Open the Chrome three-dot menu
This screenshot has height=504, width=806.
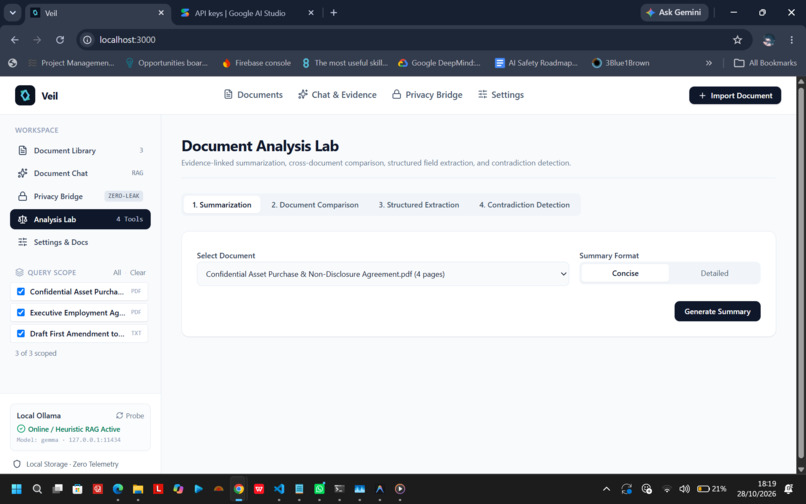pos(792,40)
